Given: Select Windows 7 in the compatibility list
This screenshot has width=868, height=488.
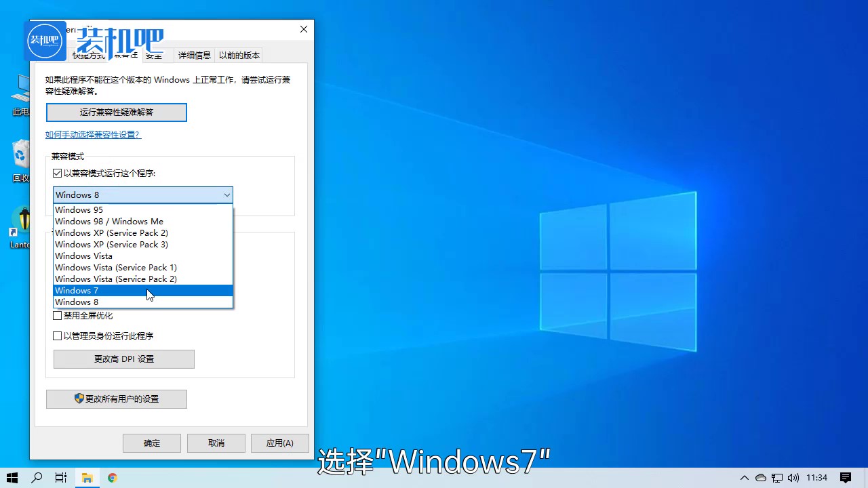Looking at the screenshot, I should click(77, 290).
